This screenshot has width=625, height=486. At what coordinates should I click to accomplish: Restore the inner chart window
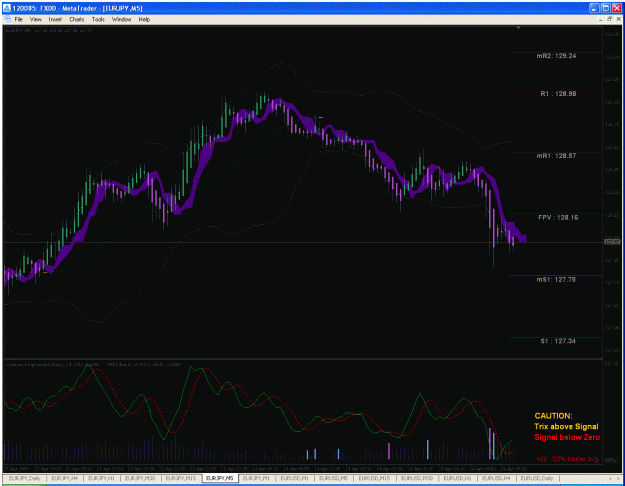coord(609,19)
